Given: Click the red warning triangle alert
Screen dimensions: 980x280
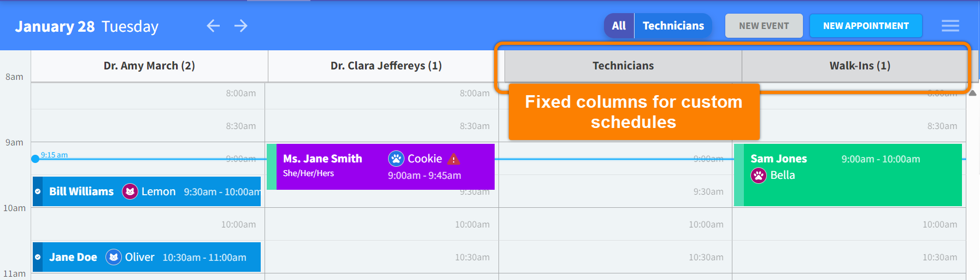Looking at the screenshot, I should [454, 159].
